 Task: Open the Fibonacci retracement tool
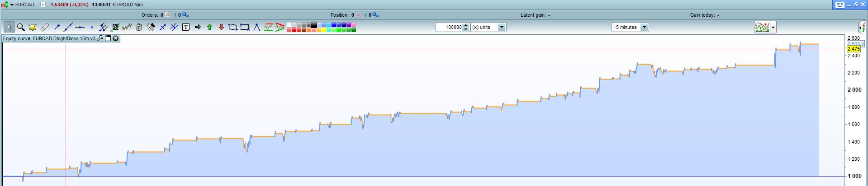click(x=115, y=27)
